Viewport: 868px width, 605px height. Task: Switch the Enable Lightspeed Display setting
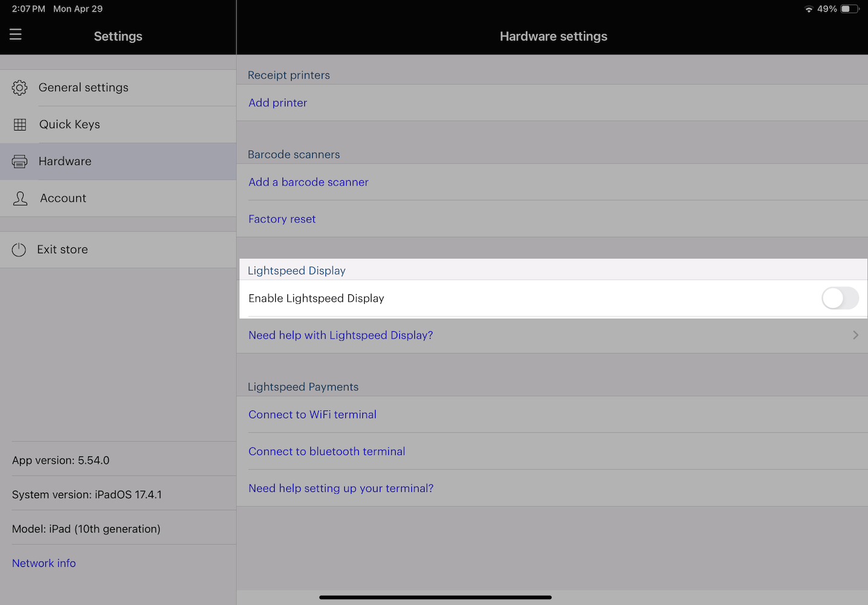(840, 298)
